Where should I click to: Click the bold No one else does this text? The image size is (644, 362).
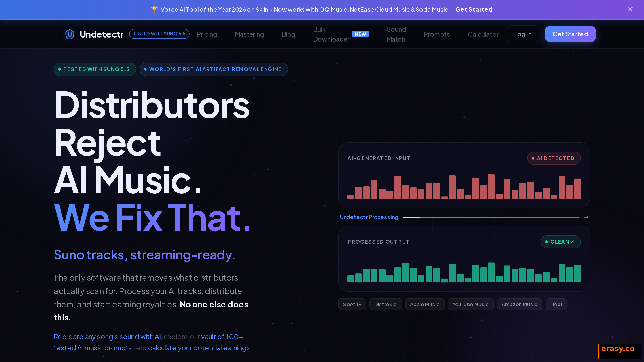151,311
